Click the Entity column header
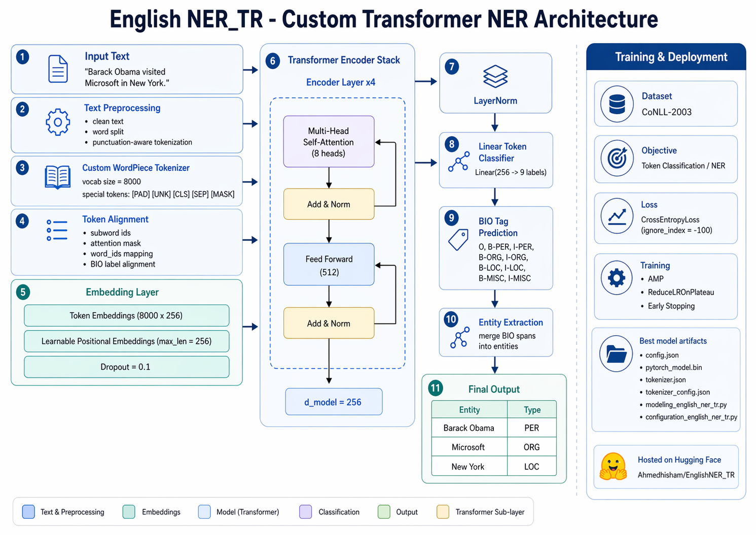The width and height of the screenshot is (756, 535). click(469, 409)
